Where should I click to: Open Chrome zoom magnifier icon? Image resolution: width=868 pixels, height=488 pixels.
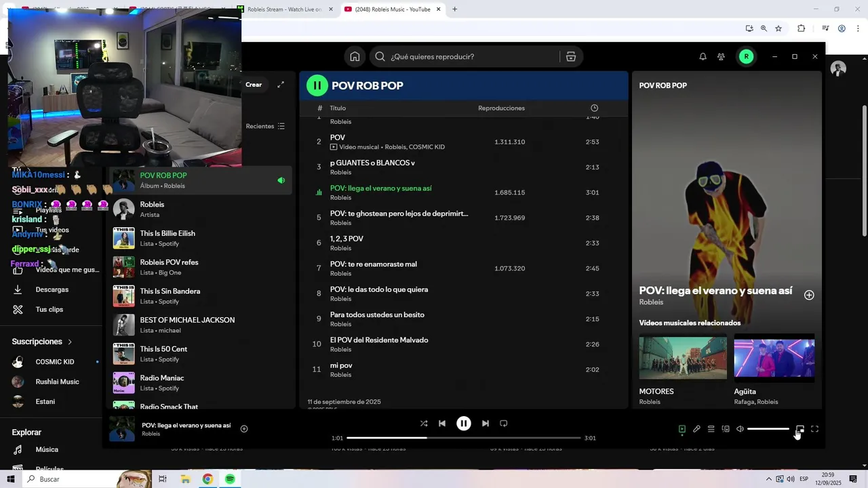click(x=764, y=28)
